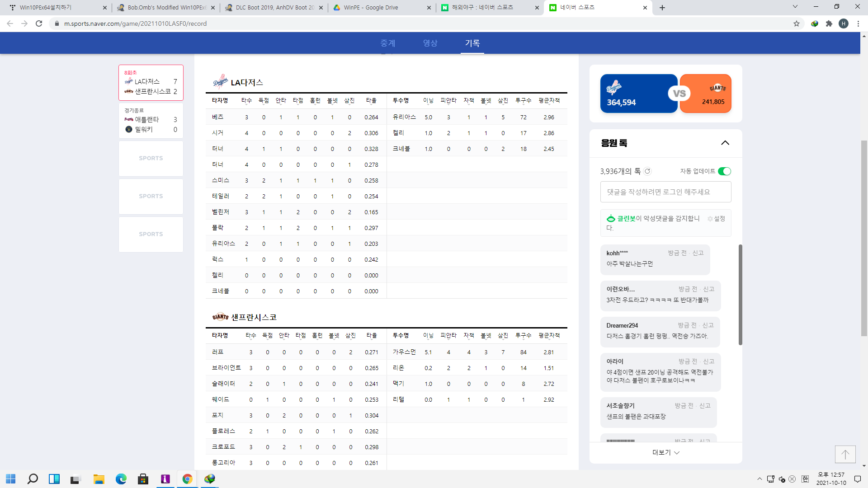The width and height of the screenshot is (868, 488).
Task: Report kohh**** comment with 신고
Action: 698,253
